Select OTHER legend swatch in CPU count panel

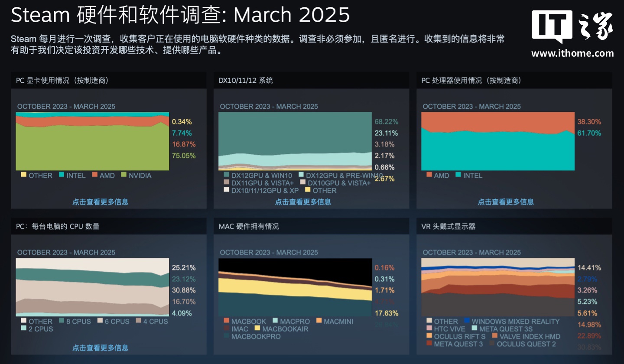[x=23, y=321]
